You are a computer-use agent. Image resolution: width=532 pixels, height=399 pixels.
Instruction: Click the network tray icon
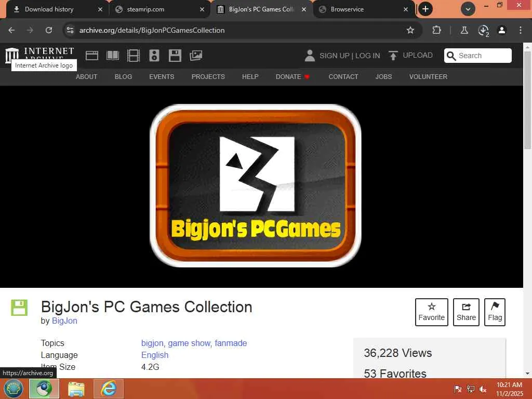(x=471, y=389)
